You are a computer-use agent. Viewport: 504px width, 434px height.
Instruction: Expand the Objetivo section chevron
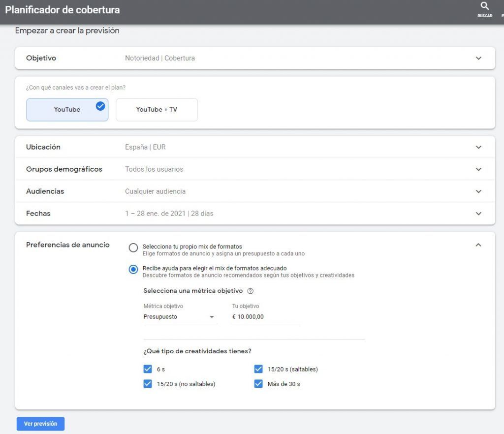[x=478, y=58]
